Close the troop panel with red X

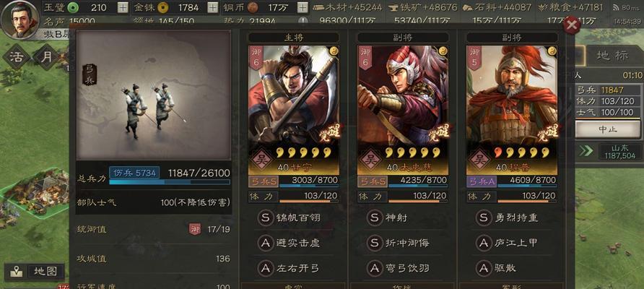coord(571,25)
